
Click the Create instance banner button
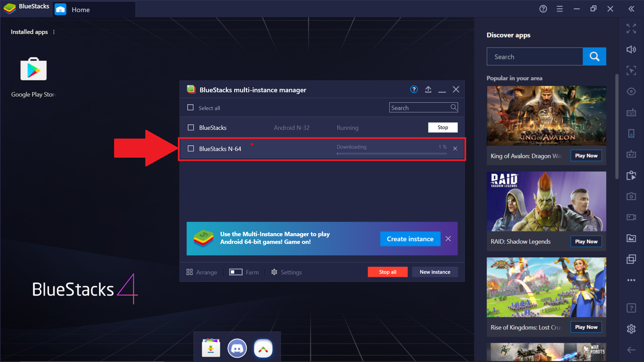pyautogui.click(x=410, y=239)
